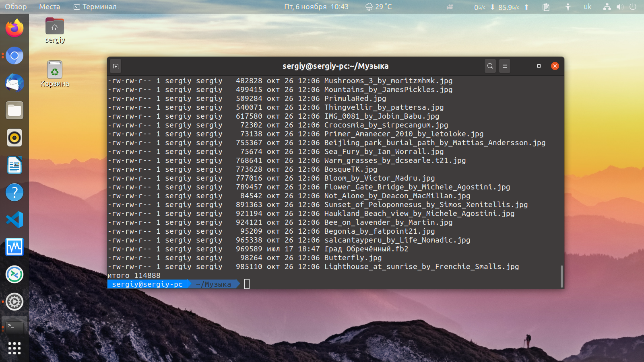Toggle the accessibility menu in the top bar

tap(568, 6)
